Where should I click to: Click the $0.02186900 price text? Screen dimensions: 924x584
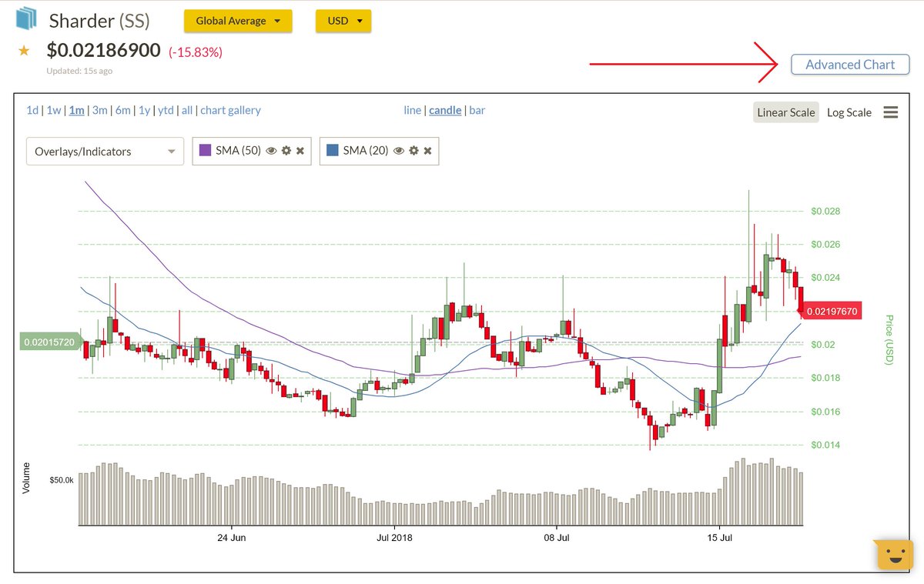103,51
